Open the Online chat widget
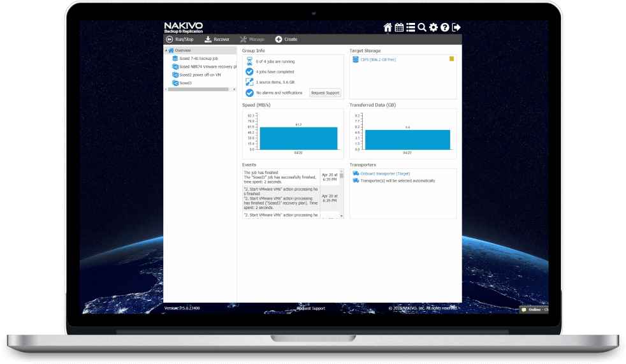The image size is (626, 364). [x=534, y=309]
